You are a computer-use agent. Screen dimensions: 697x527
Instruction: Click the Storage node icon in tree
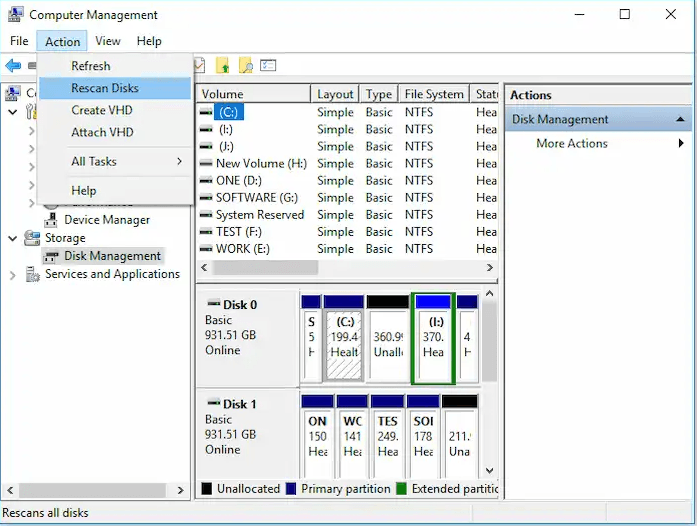coord(33,238)
